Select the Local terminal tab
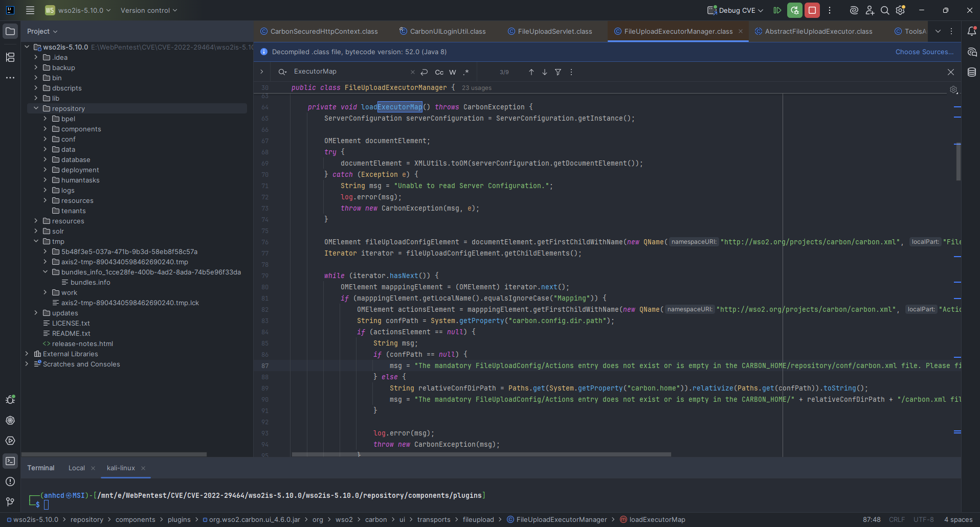 [x=77, y=468]
